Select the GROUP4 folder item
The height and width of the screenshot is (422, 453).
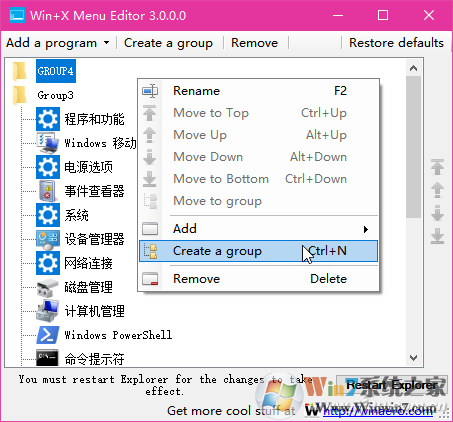[56, 71]
